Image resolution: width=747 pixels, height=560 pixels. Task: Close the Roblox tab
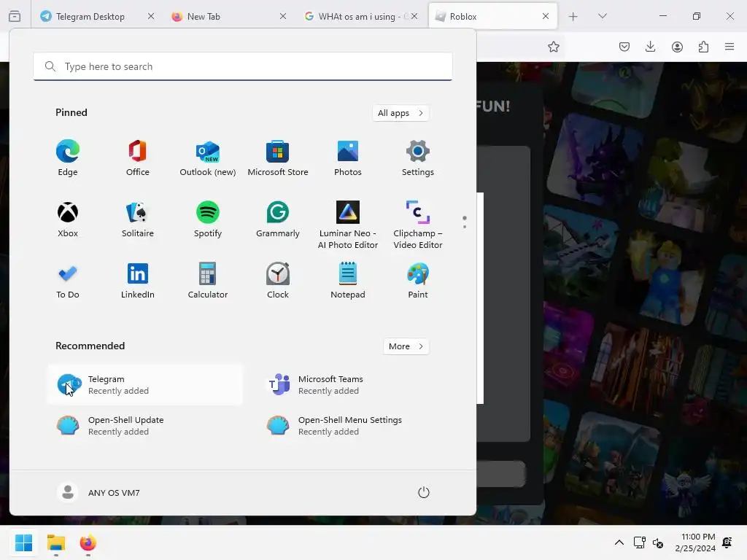546,16
